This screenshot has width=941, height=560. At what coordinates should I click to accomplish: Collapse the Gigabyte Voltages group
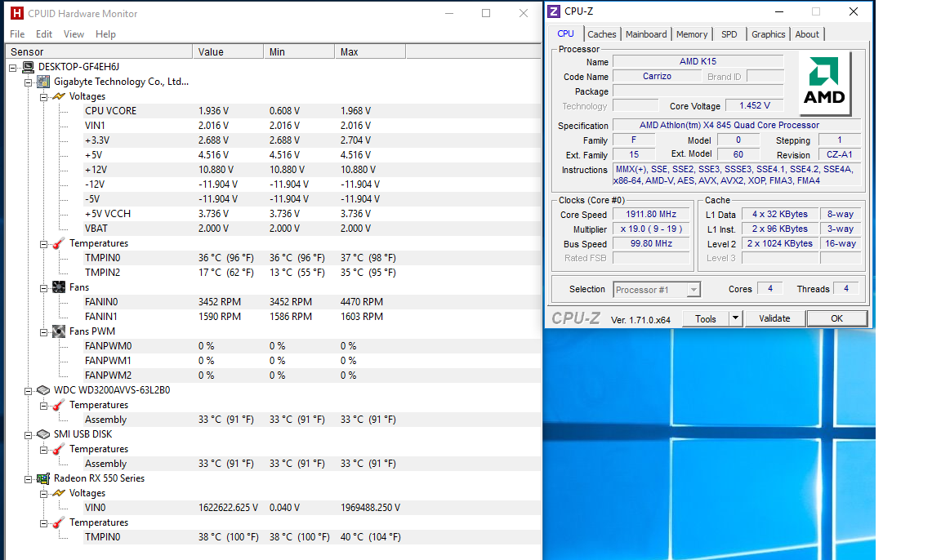pos(44,97)
